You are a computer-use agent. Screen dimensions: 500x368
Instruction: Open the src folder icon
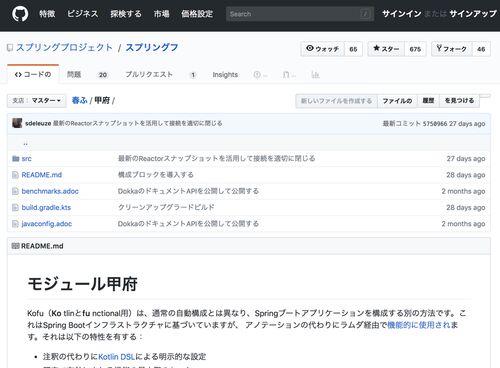click(16, 159)
